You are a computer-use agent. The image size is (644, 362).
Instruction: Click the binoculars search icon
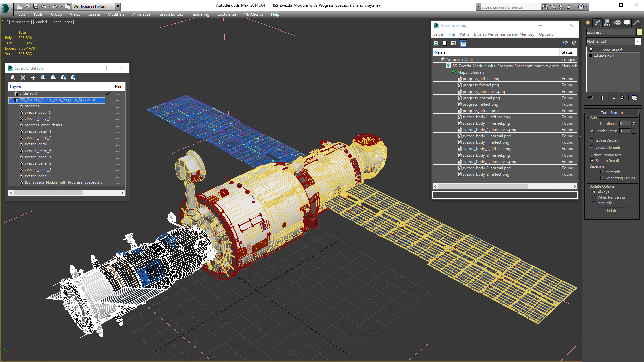pyautogui.click(x=545, y=7)
